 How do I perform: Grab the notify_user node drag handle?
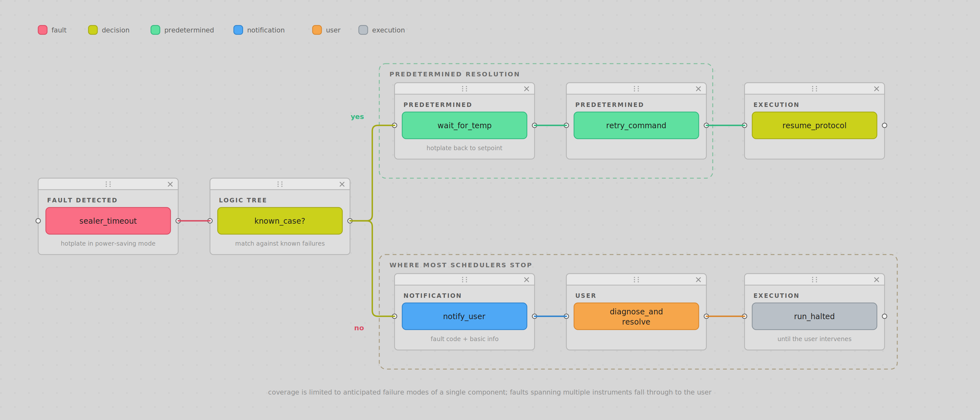point(465,280)
